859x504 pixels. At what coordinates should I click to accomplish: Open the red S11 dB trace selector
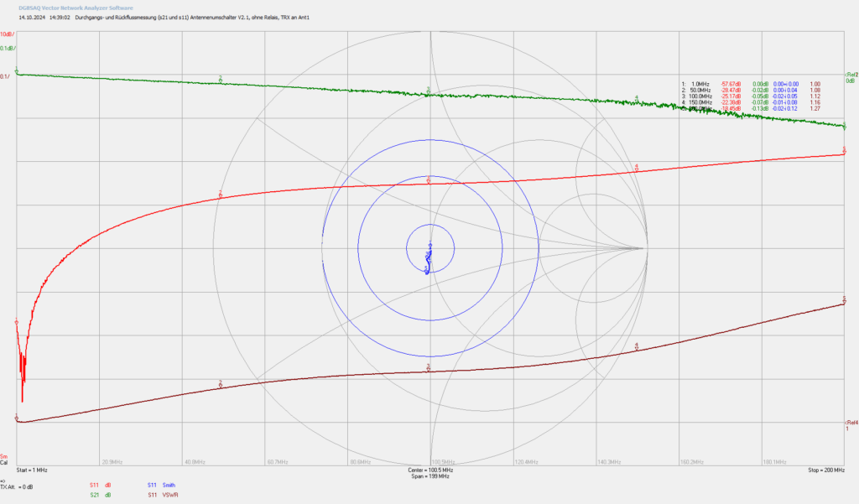coord(101,485)
